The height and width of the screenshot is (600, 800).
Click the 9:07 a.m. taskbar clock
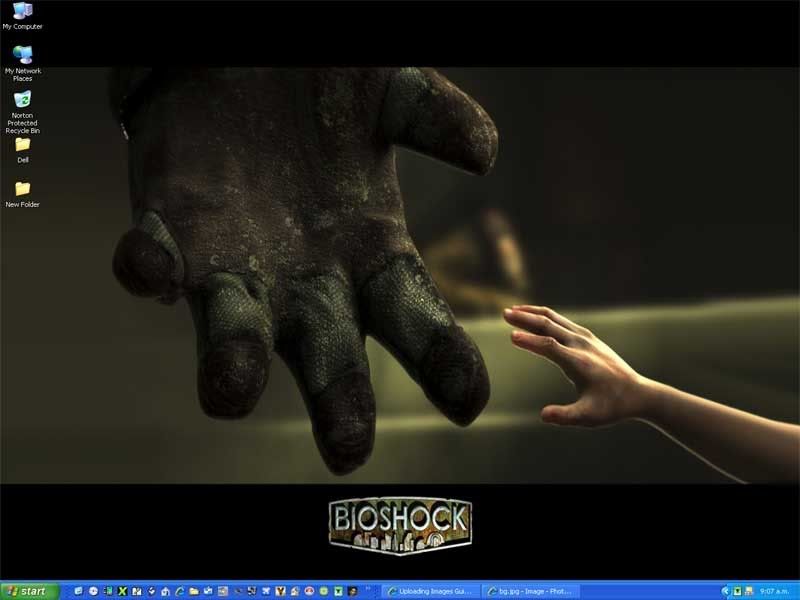(x=776, y=591)
